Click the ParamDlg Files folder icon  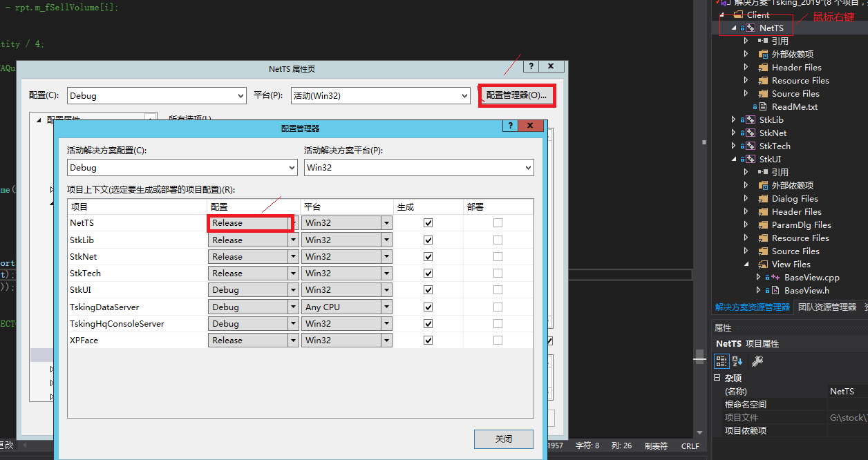tap(763, 225)
